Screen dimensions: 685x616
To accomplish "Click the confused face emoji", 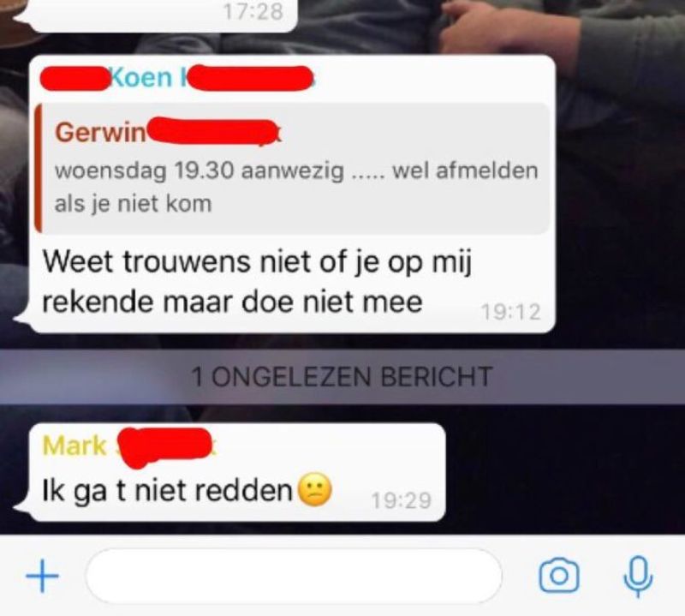I will (x=314, y=490).
